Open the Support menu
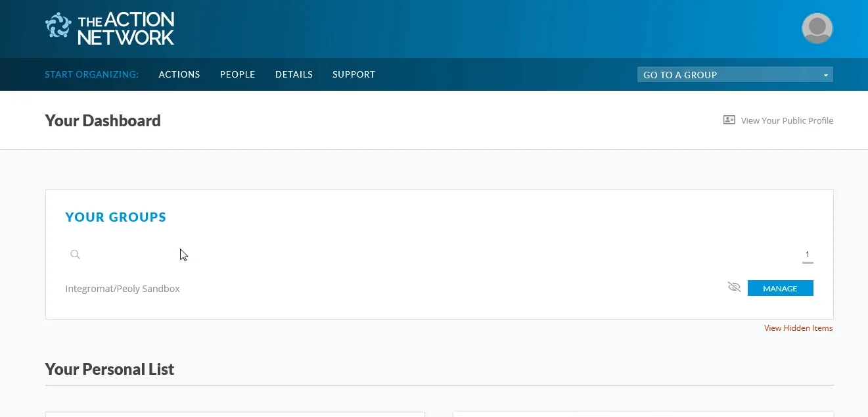This screenshot has height=417, width=868. 354,74
